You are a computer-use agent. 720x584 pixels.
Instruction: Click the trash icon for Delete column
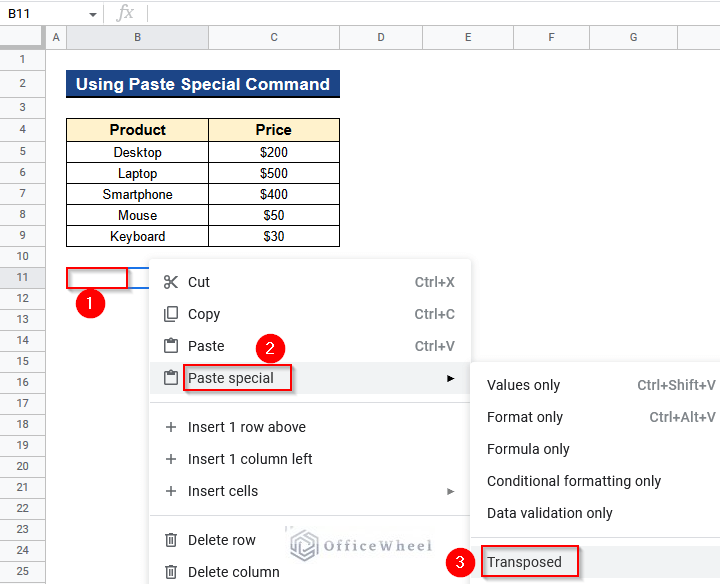171,572
